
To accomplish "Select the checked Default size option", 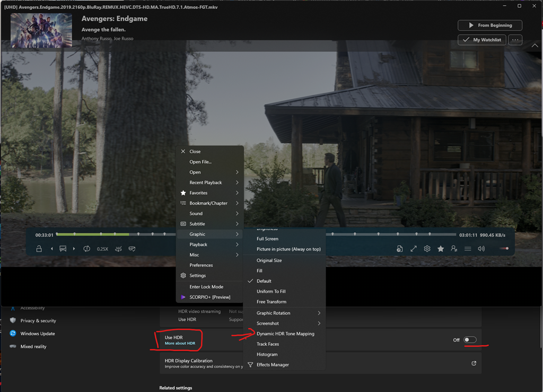I will pyautogui.click(x=264, y=281).
